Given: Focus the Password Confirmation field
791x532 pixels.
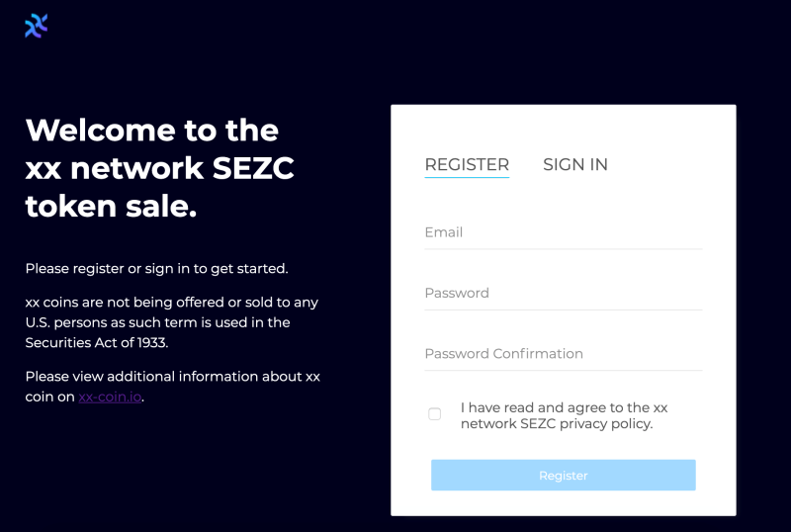Looking at the screenshot, I should (563, 353).
